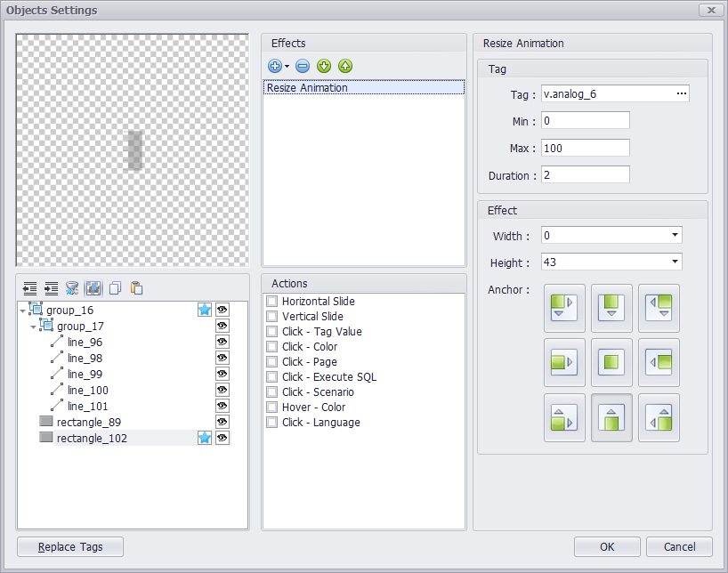Click the blue star on the rectangle_102 row
Screen dimensions: 728x573
205,438
